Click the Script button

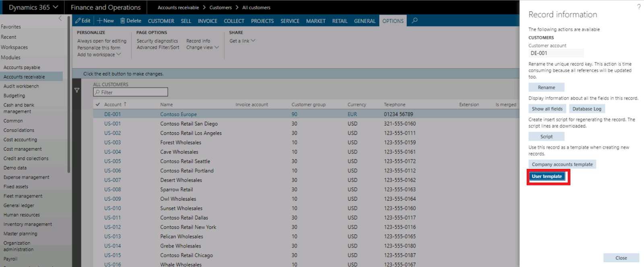tap(546, 137)
